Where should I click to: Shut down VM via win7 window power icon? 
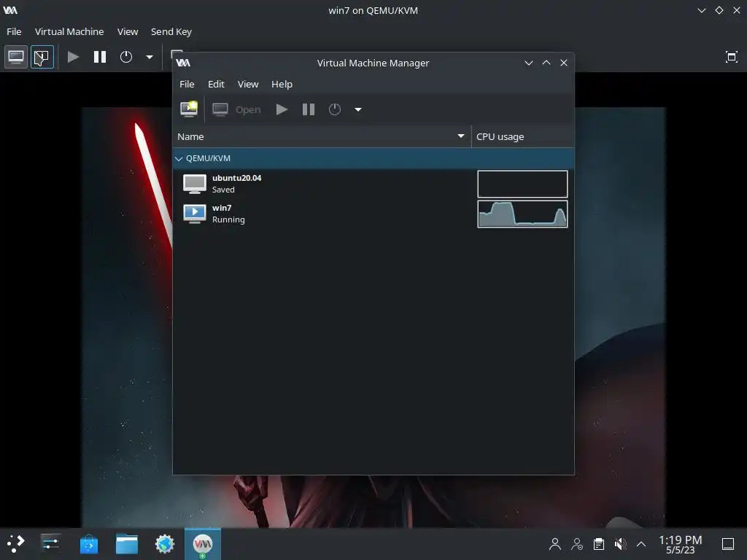125,57
